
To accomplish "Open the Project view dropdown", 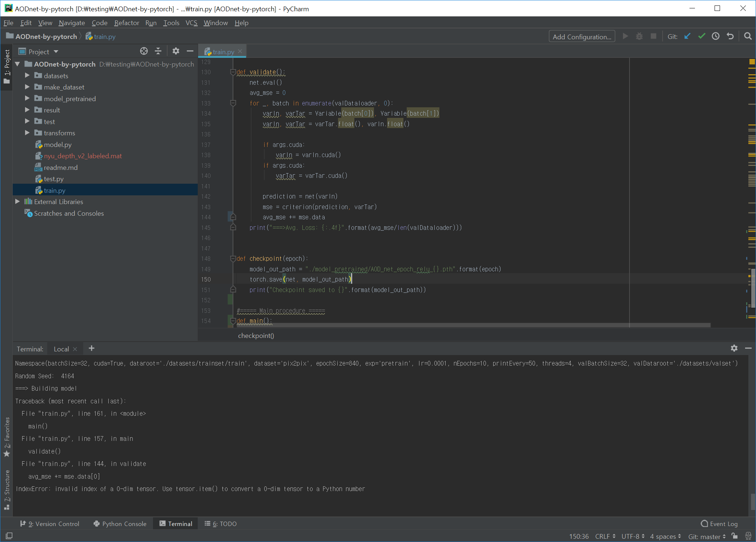I will tap(56, 52).
